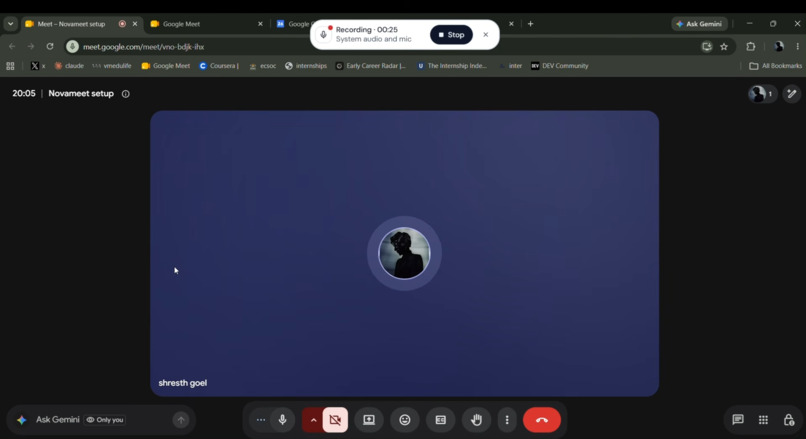Turn on the camera
The image size is (806, 439).
point(335,420)
